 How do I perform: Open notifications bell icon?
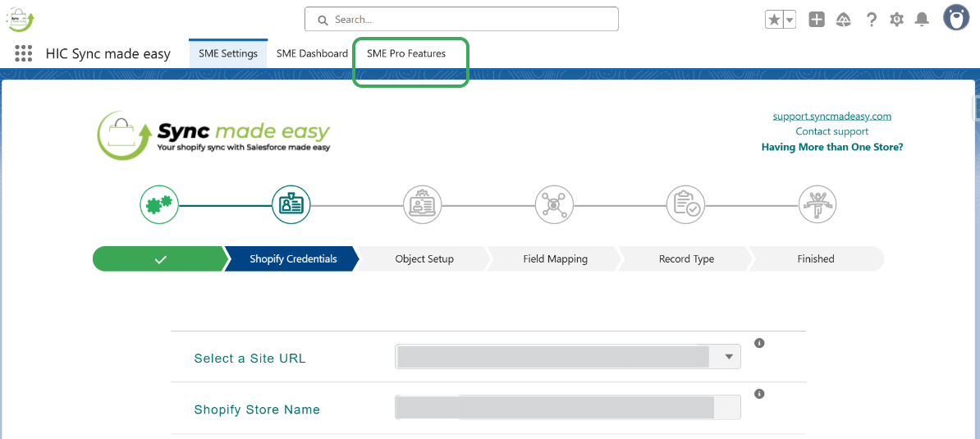pos(922,20)
